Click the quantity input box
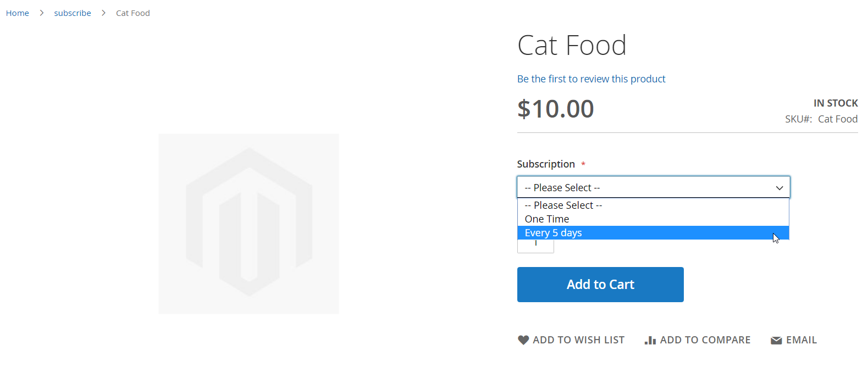The width and height of the screenshot is (868, 367). point(535,246)
